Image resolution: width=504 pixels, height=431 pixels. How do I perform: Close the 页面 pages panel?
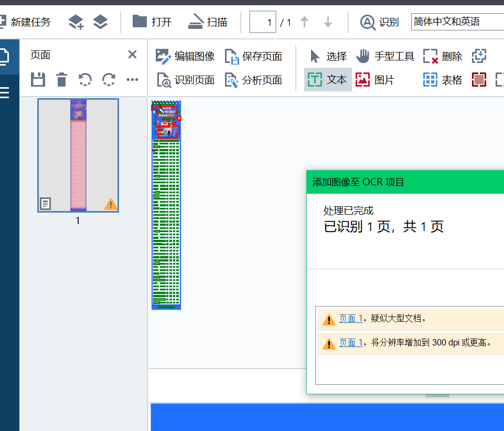pos(133,55)
